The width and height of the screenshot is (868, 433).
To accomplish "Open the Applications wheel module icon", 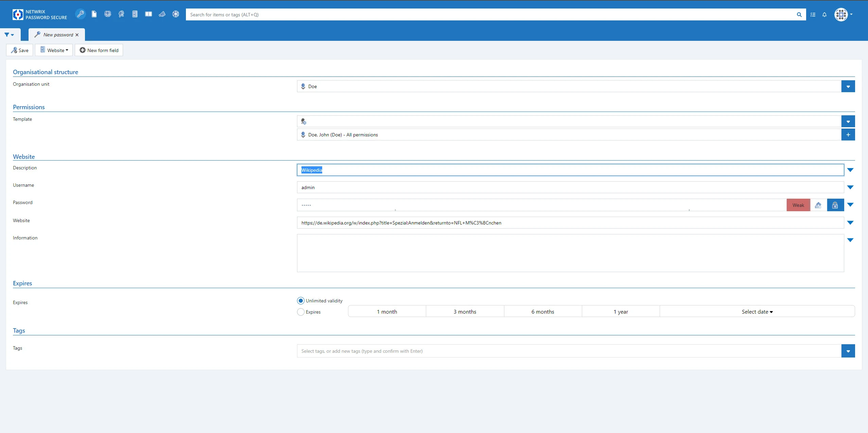I will pos(176,14).
